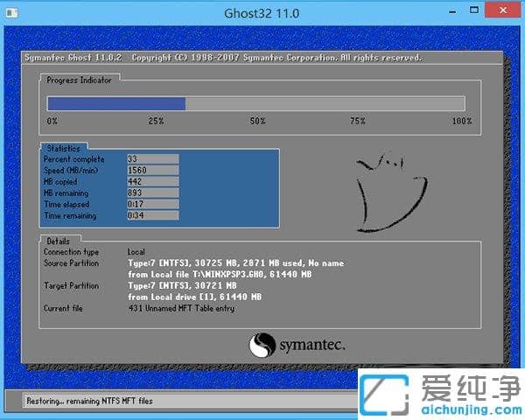525x420 pixels.
Task: Click the Speed (MB/min) label
Action: point(71,170)
